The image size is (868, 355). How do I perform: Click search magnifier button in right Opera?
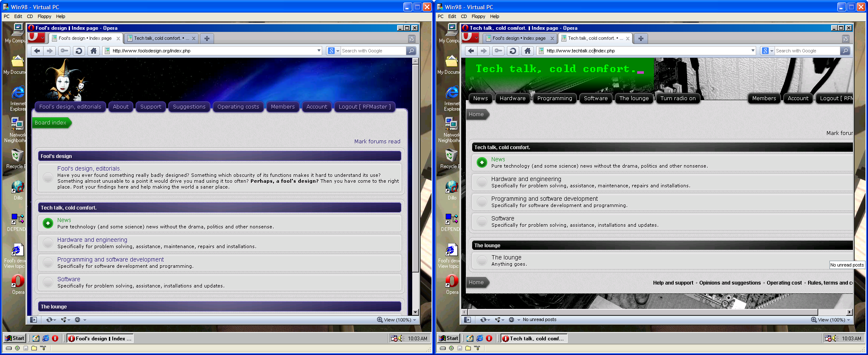pyautogui.click(x=845, y=51)
